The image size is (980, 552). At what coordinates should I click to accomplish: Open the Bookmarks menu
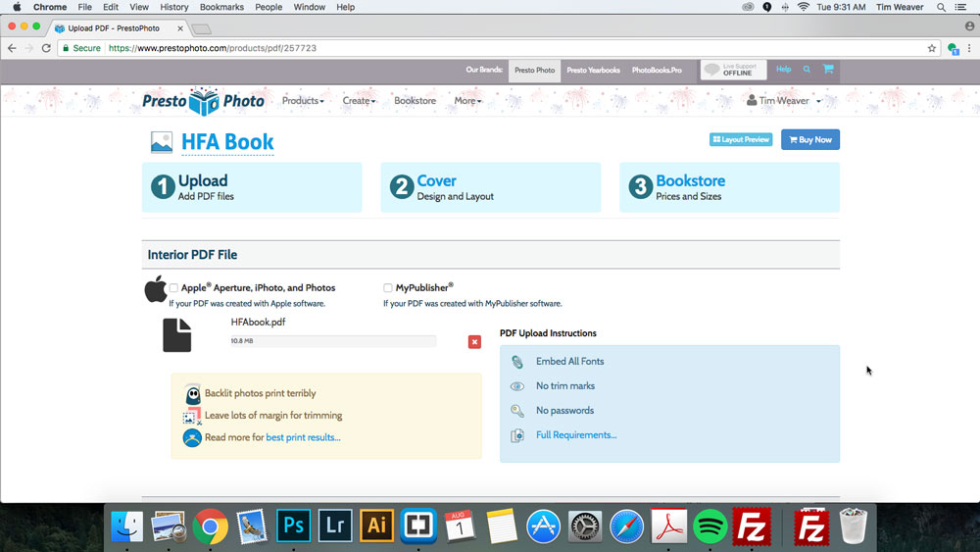(x=221, y=8)
